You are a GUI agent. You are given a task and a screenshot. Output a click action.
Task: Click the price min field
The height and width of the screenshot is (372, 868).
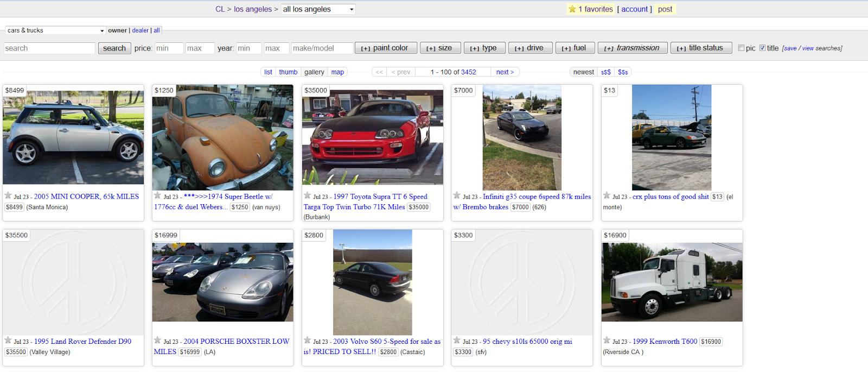tap(169, 48)
